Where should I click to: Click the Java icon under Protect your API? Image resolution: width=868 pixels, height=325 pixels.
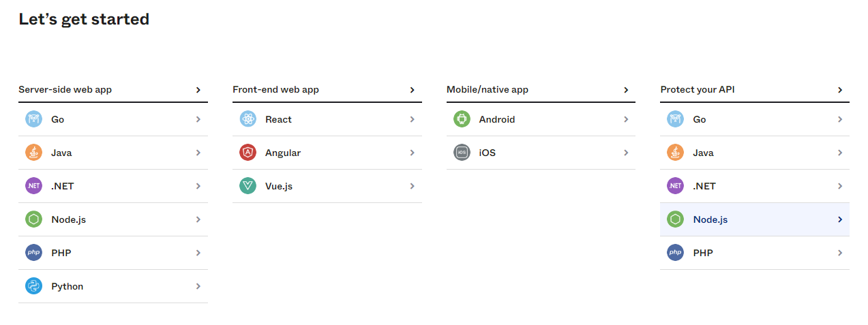[x=675, y=153]
